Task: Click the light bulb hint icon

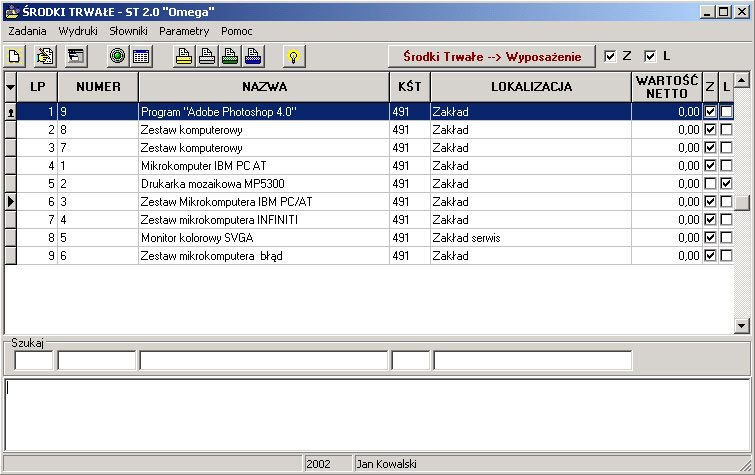Action: point(292,56)
